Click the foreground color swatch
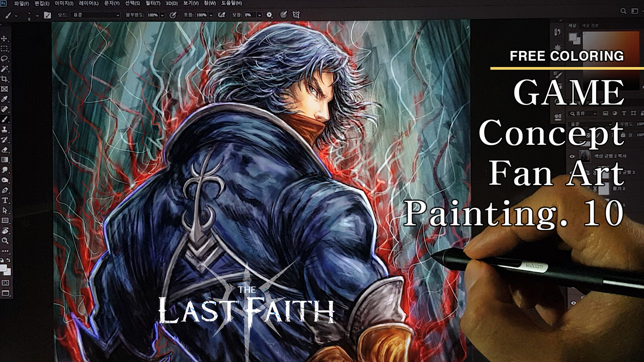 (573, 37)
